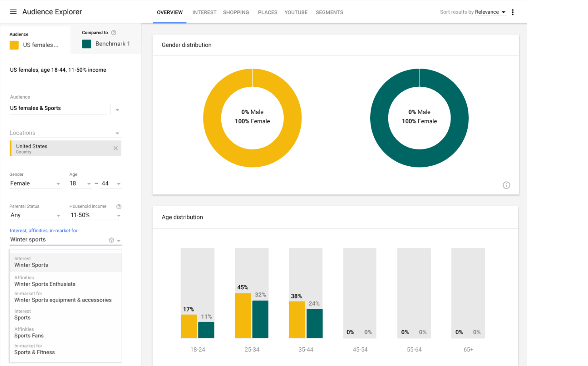The width and height of the screenshot is (588, 366).
Task: Switch to the YouTube tab
Action: [x=296, y=12]
